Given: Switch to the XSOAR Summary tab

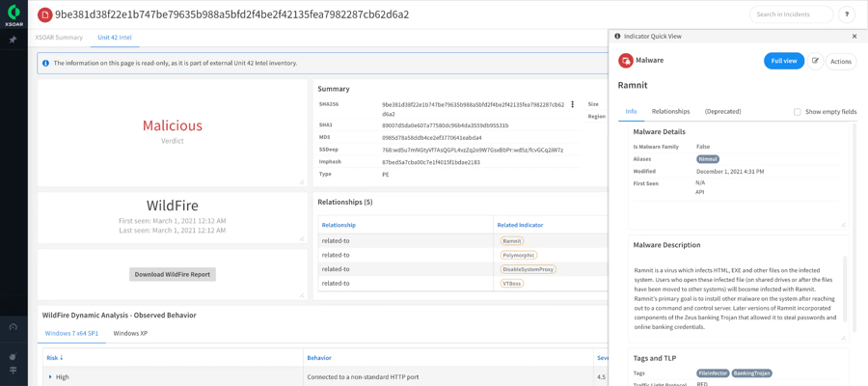Looking at the screenshot, I should click(x=59, y=38).
